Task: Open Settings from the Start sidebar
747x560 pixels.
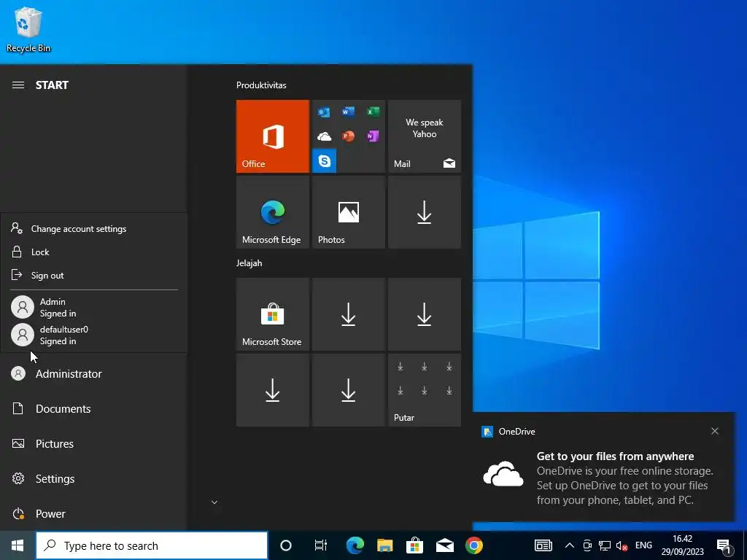Action: point(94,478)
